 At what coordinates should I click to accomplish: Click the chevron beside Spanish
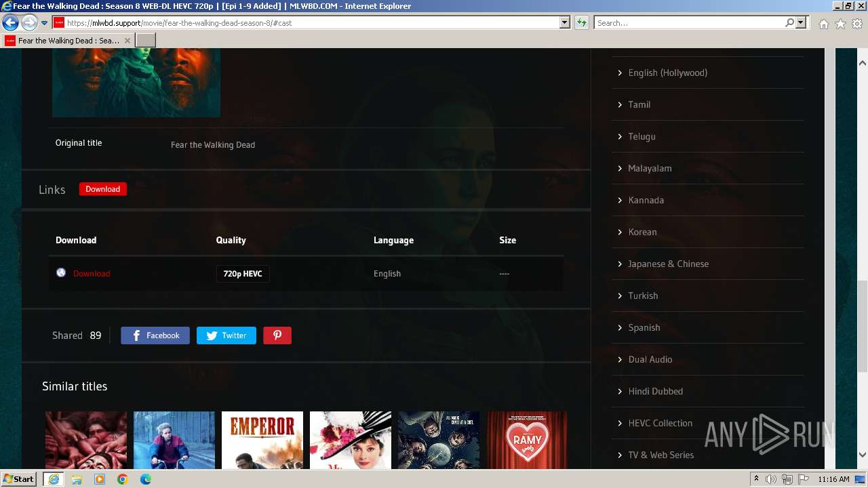(620, 327)
